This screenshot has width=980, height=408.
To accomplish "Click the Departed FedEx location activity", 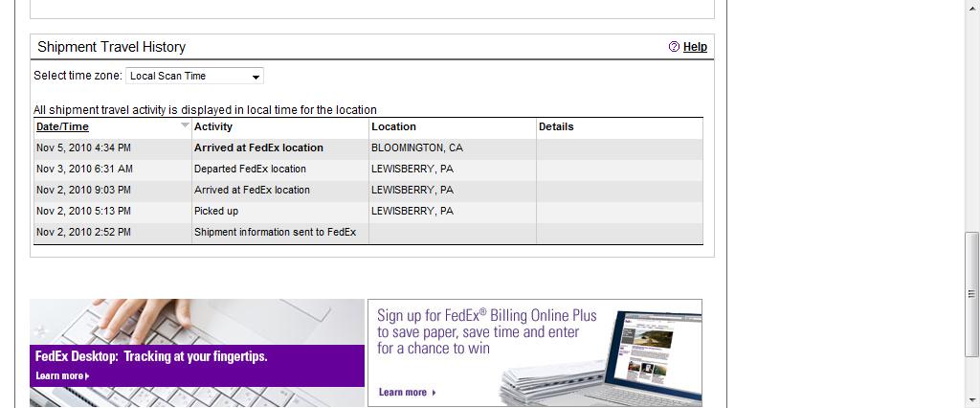I will 250,169.
